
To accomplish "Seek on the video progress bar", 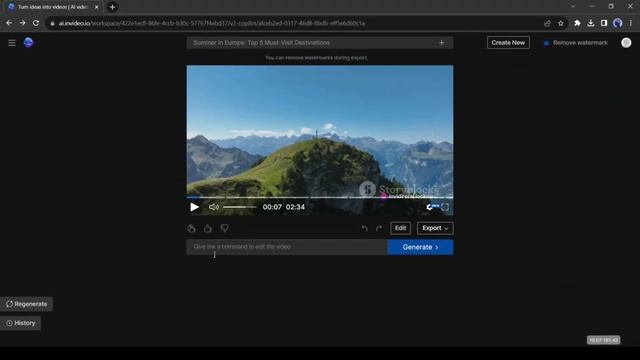I will tap(320, 198).
